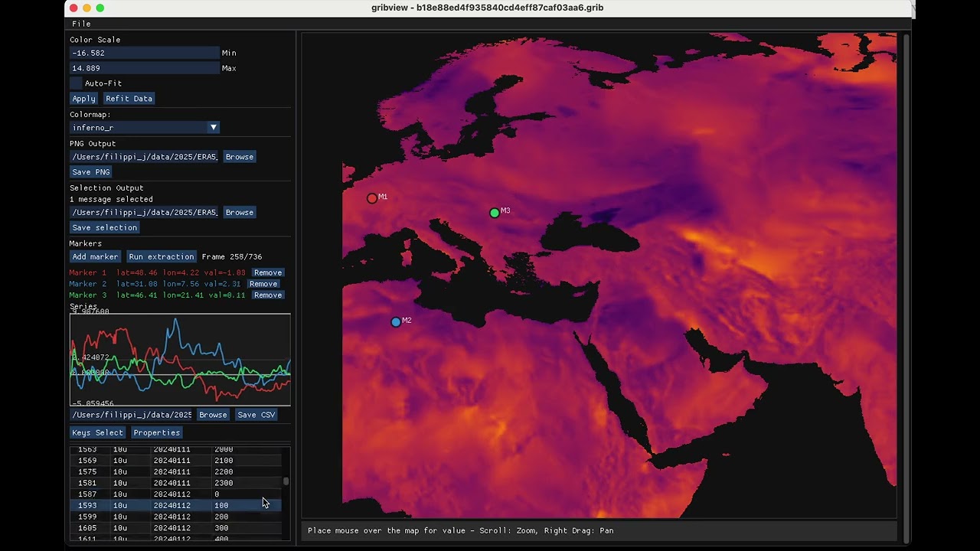Remove Marker 1
Image resolution: width=980 pixels, height=551 pixels.
pyautogui.click(x=268, y=272)
